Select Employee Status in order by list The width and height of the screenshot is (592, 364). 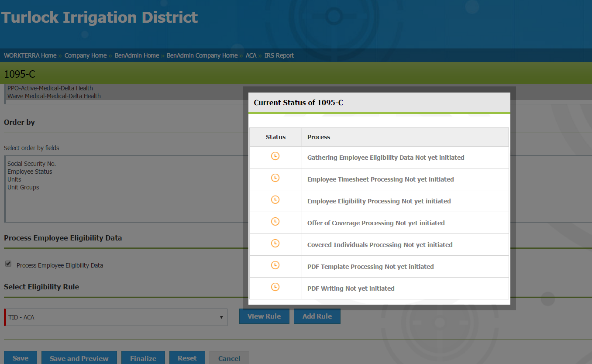coord(30,172)
